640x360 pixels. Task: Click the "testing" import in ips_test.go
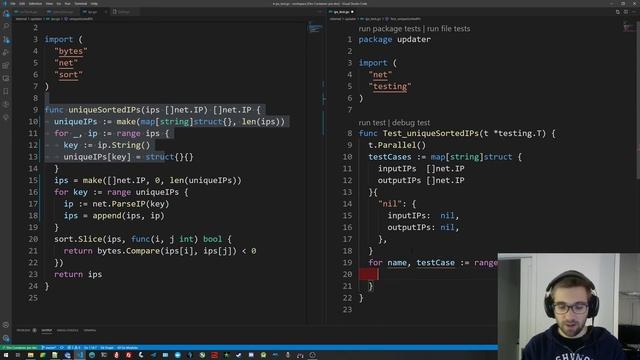tap(390, 87)
